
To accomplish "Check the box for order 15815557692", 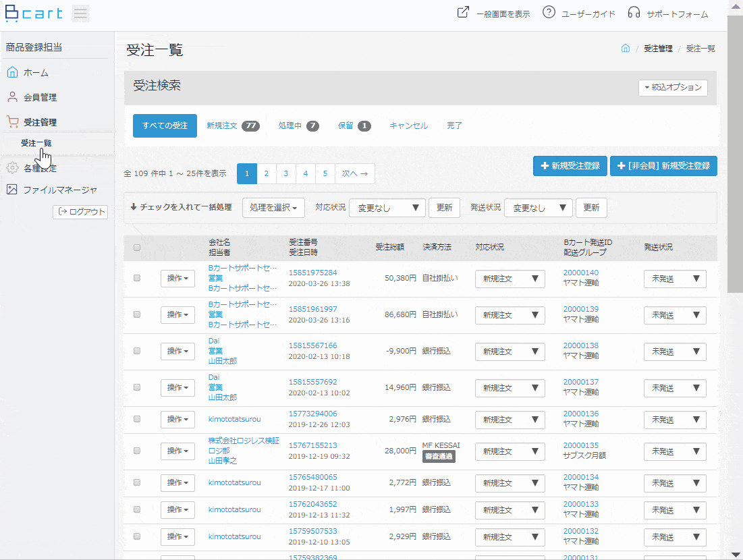I will pyautogui.click(x=137, y=387).
